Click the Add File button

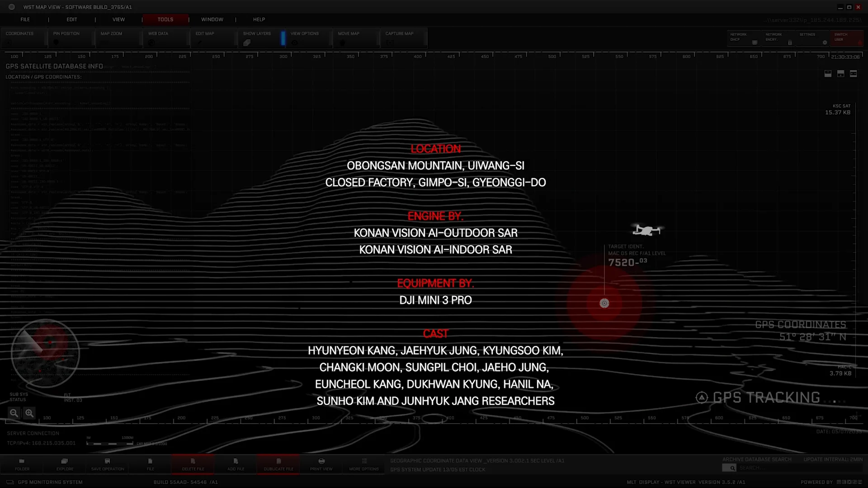coord(236,465)
